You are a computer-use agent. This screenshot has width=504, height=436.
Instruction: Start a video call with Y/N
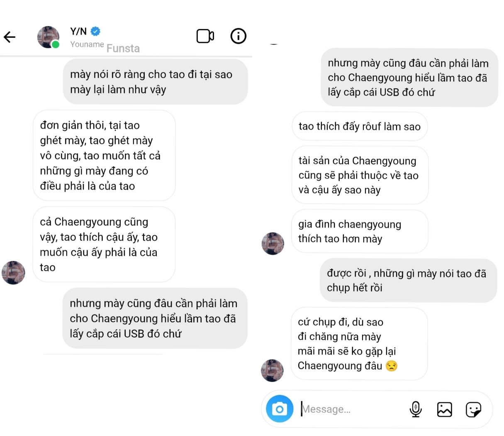click(205, 36)
